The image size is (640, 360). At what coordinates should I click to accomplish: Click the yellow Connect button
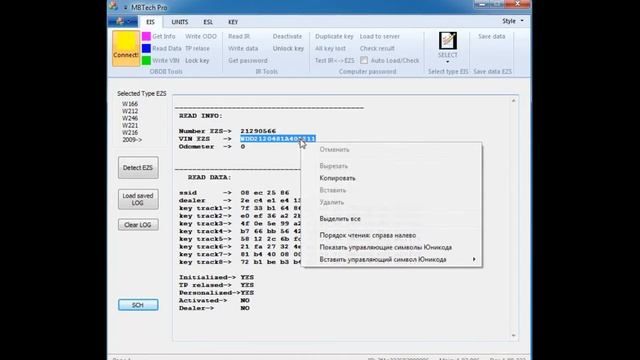(126, 48)
